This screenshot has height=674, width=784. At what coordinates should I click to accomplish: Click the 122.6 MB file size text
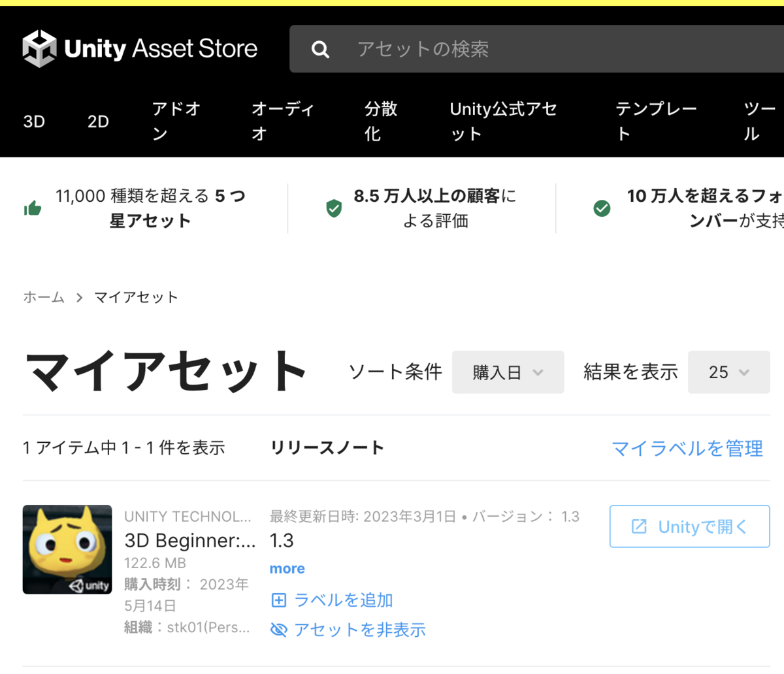point(155,563)
